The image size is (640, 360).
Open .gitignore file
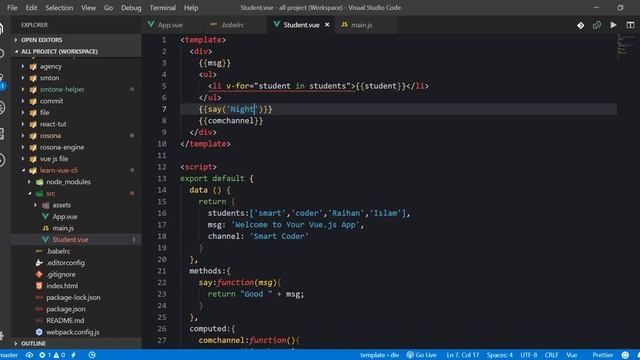point(60,274)
